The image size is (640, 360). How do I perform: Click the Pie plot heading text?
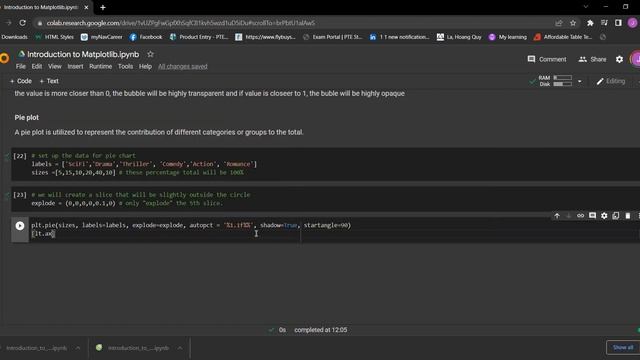tap(27, 118)
